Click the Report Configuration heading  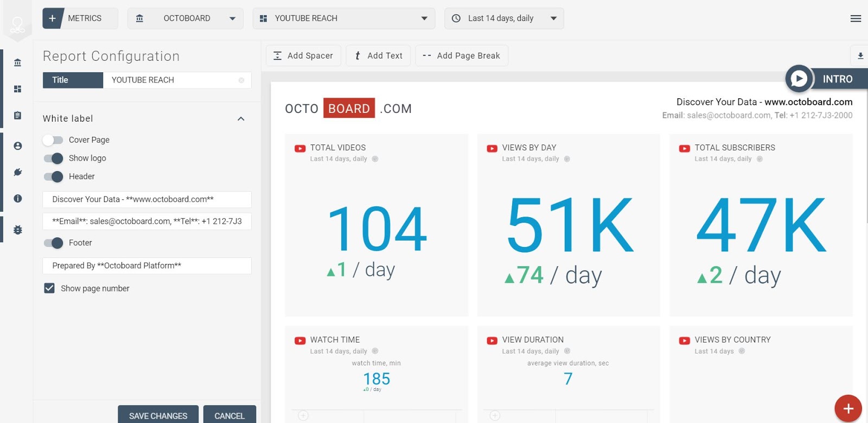tap(111, 56)
